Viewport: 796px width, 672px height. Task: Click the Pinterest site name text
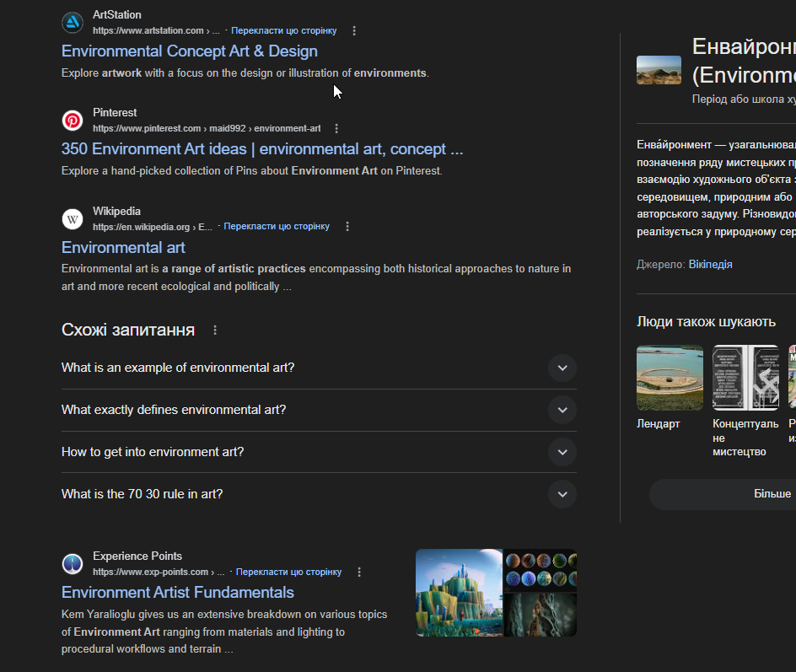coord(115,113)
